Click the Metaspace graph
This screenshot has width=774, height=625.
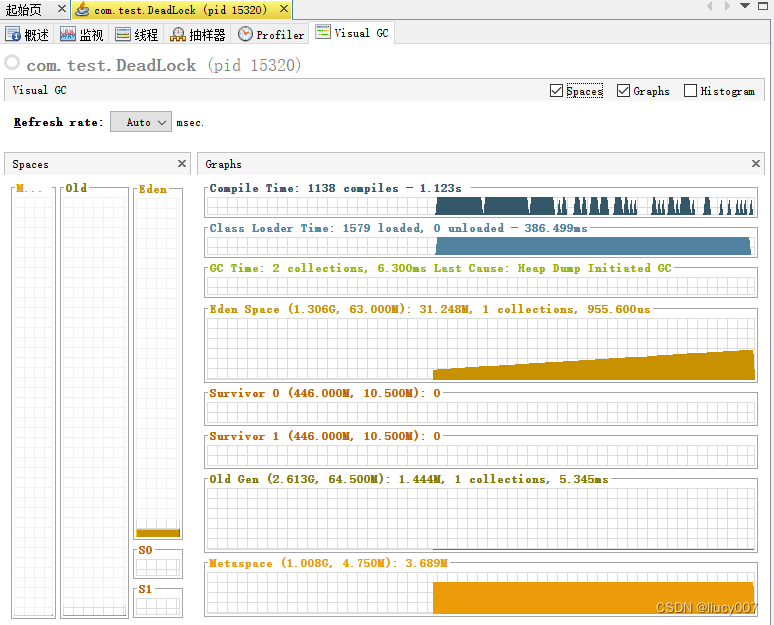tap(481, 593)
